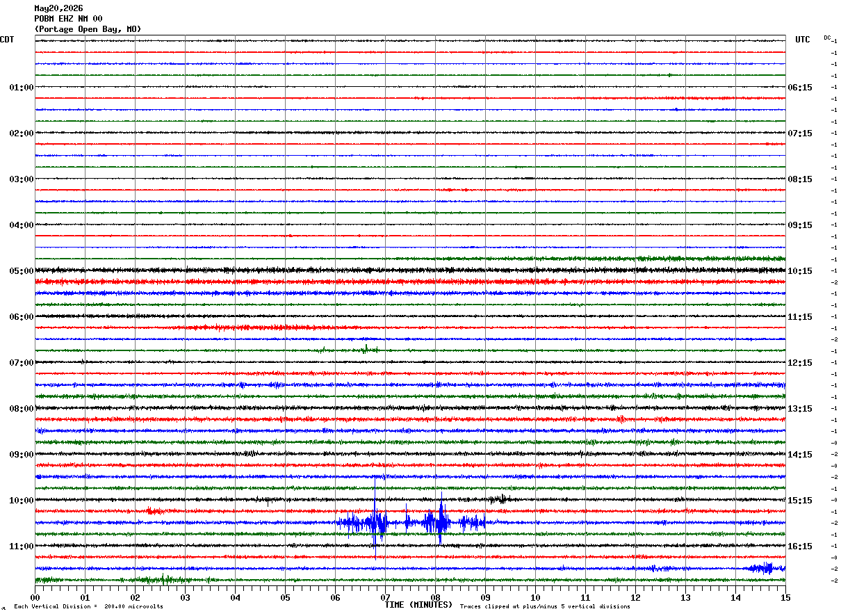Click the minute 15 tick label on axis
The image size is (841, 616).
785,597
